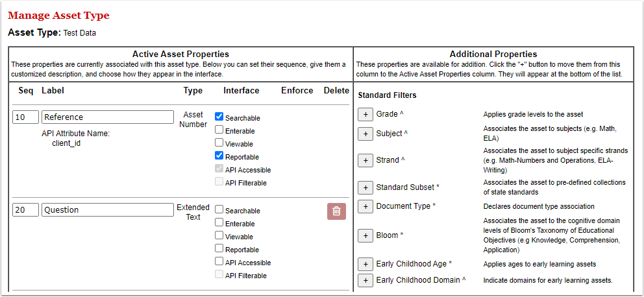
Task: Add the Strand property using its plus icon
Action: coord(365,160)
